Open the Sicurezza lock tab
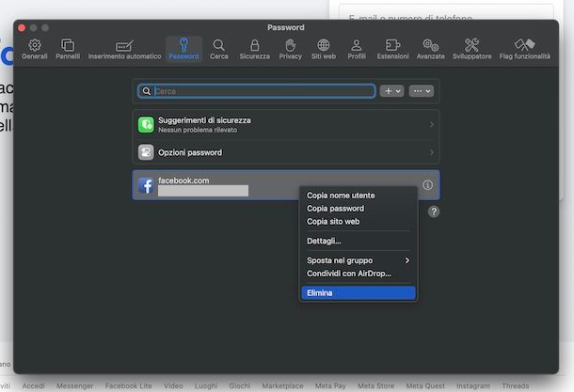The height and width of the screenshot is (392, 574). pyautogui.click(x=254, y=49)
